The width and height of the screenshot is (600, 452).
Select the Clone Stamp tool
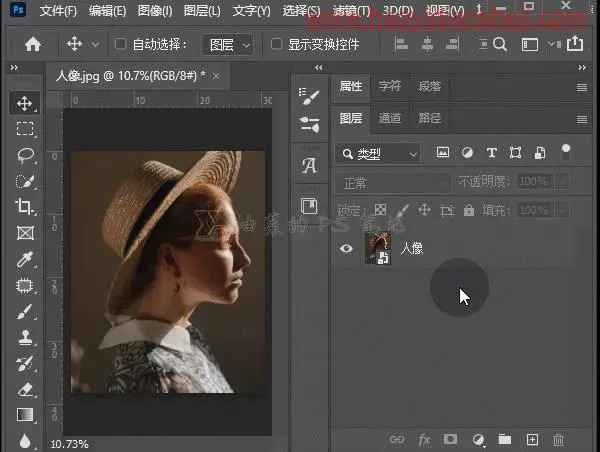pos(25,338)
